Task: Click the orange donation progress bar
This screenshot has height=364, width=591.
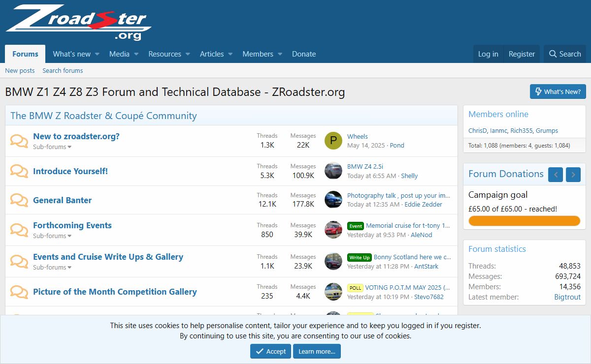Action: [525, 221]
